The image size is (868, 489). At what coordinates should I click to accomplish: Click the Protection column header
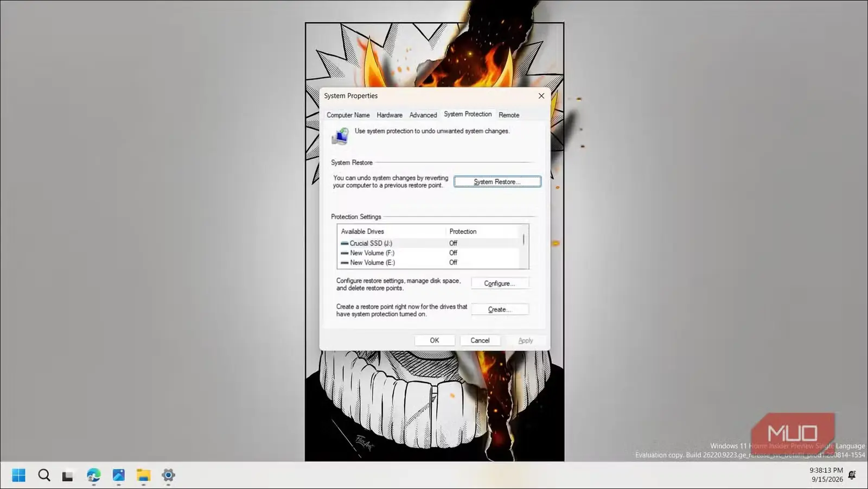pos(483,231)
